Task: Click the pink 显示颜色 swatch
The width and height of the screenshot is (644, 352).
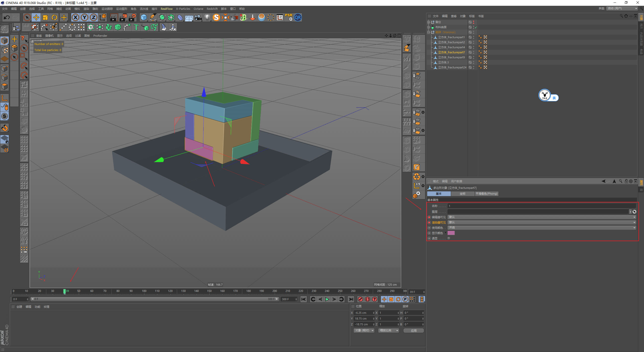Action: 451,233
